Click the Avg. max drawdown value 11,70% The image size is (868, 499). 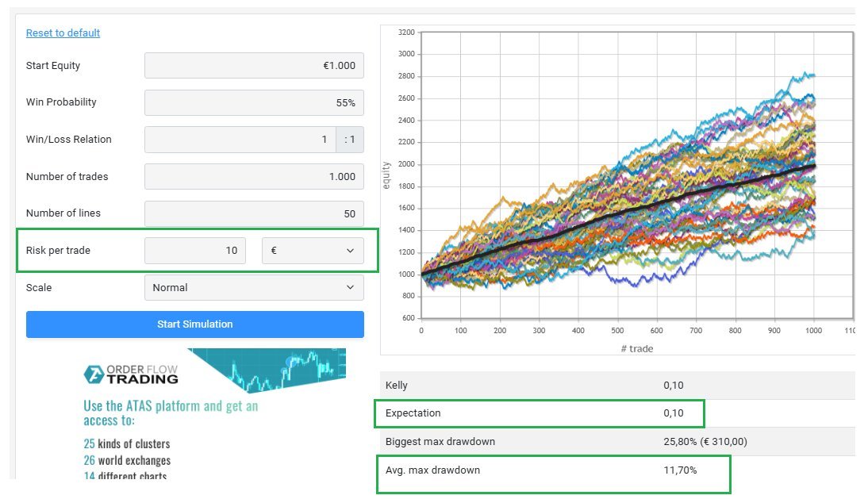[x=680, y=470]
